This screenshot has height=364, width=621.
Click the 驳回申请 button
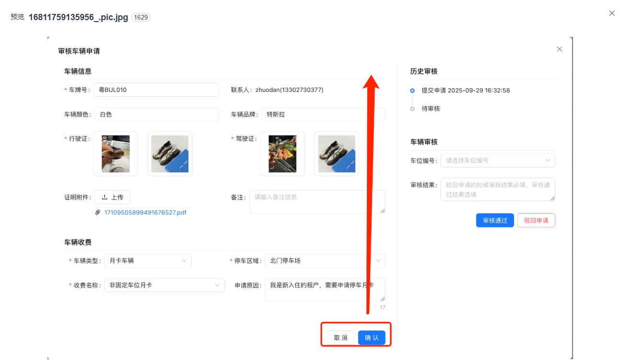coord(536,220)
